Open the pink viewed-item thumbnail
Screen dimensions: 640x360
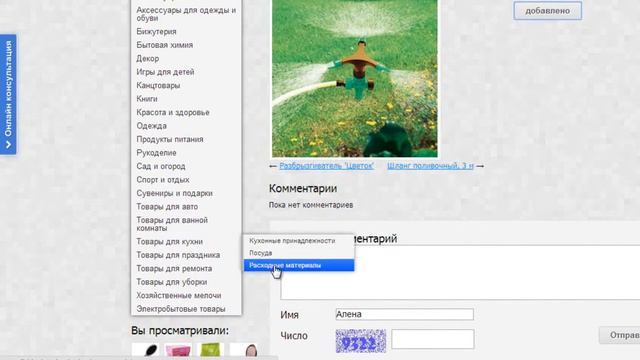click(x=178, y=350)
